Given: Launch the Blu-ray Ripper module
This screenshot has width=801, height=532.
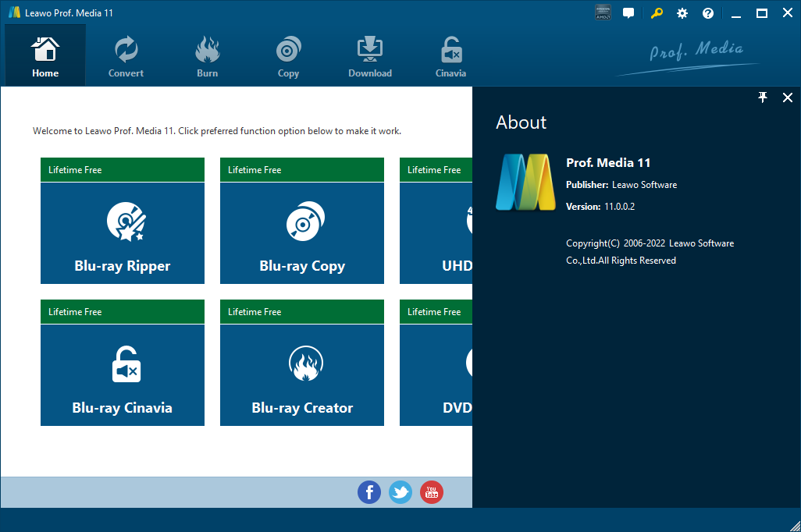Looking at the screenshot, I should [123, 232].
